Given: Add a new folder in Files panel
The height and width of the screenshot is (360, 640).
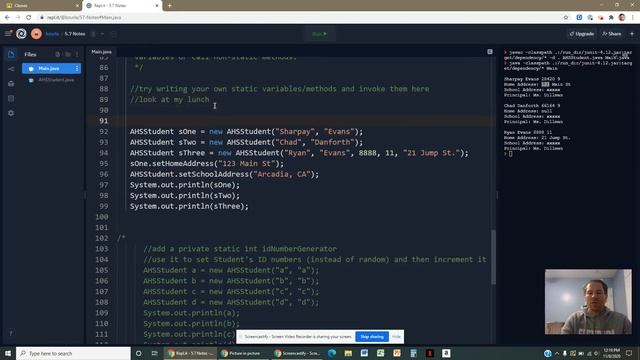Looking at the screenshot, I should point(68,54).
